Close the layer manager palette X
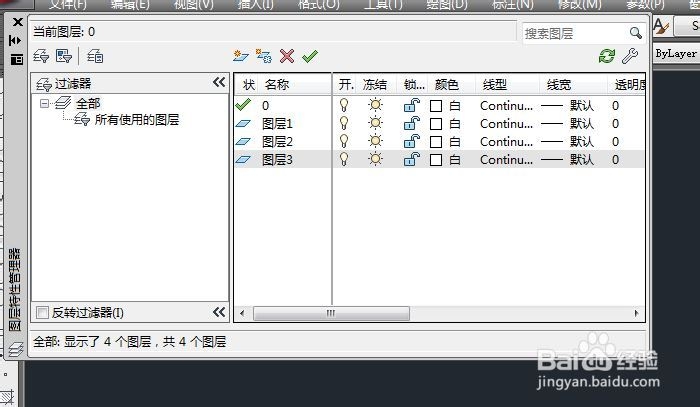This screenshot has width=700, height=407. 17,22
